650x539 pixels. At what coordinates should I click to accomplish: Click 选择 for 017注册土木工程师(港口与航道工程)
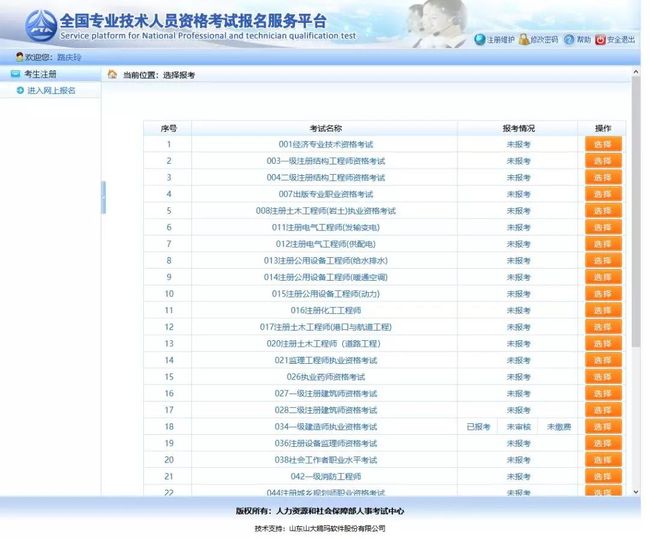tap(603, 327)
